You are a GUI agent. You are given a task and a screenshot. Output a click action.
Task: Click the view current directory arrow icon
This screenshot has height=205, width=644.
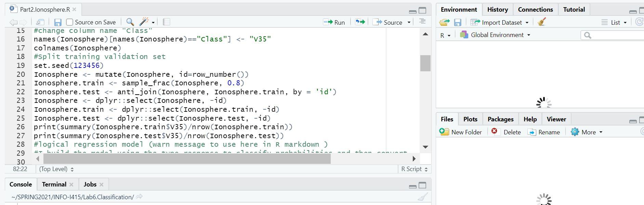(139, 197)
